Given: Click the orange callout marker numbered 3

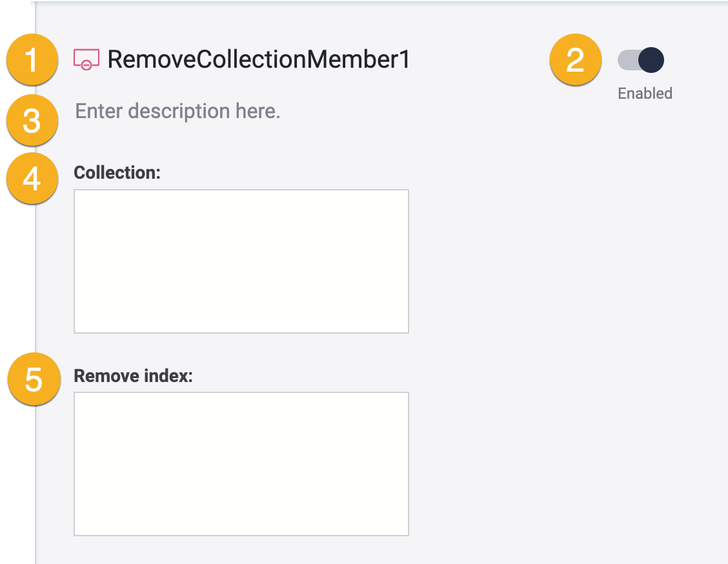Looking at the screenshot, I should [x=32, y=121].
